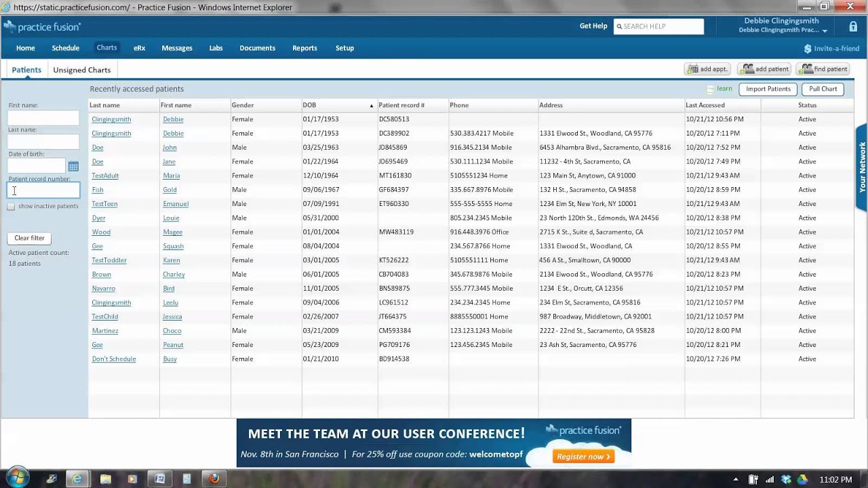This screenshot has height=488, width=868.
Task: Click the First name filter field
Action: point(43,118)
